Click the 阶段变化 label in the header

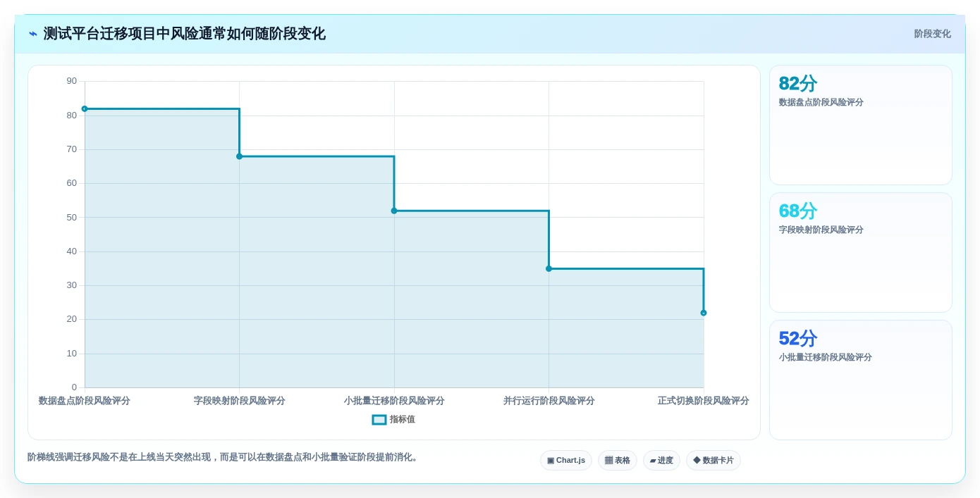click(x=932, y=34)
